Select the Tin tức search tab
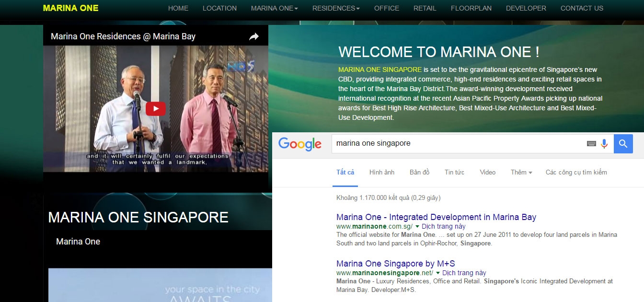 (454, 172)
